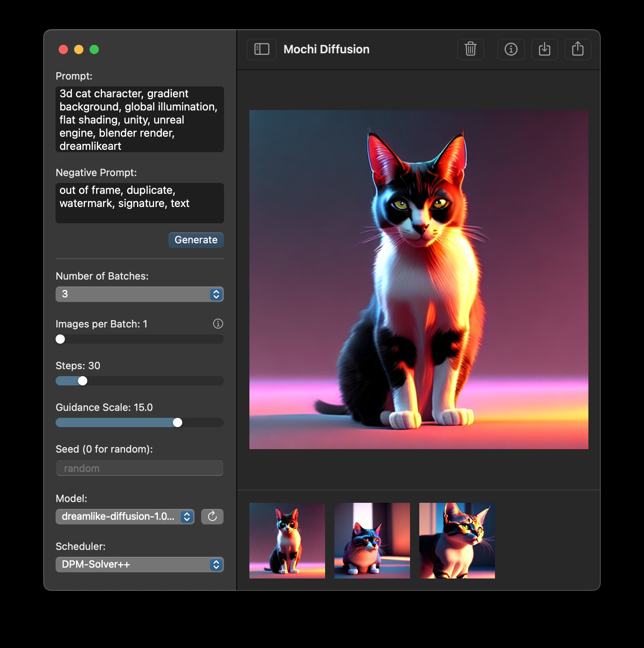Select the second chubby cat thumbnail
This screenshot has width=644, height=648.
(372, 541)
